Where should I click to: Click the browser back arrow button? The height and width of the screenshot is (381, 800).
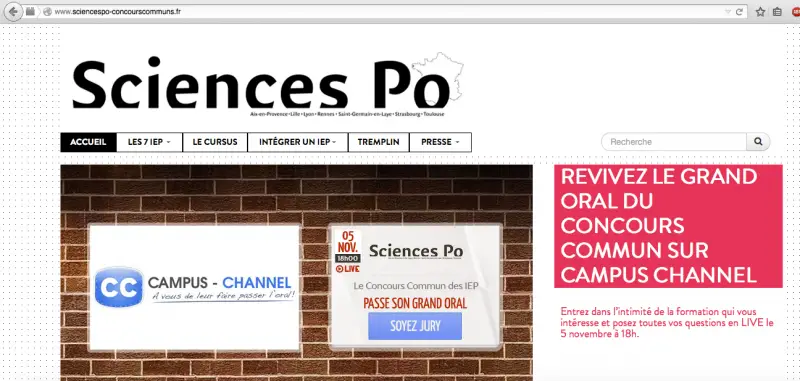tap(13, 12)
